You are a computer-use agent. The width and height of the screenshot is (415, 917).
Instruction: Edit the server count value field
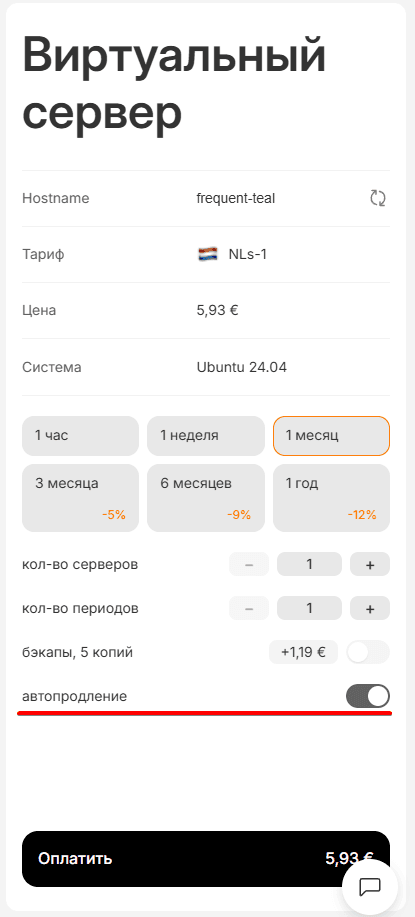pyautogui.click(x=309, y=564)
